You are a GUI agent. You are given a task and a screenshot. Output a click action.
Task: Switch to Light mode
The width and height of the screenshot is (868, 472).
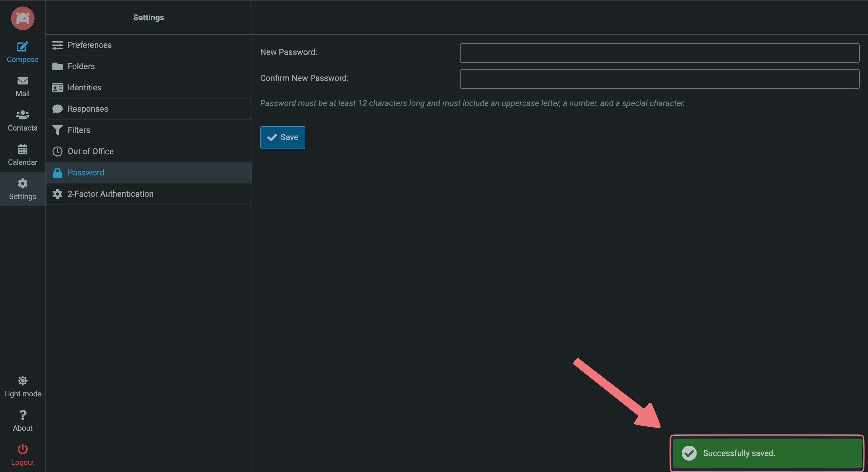[22, 386]
